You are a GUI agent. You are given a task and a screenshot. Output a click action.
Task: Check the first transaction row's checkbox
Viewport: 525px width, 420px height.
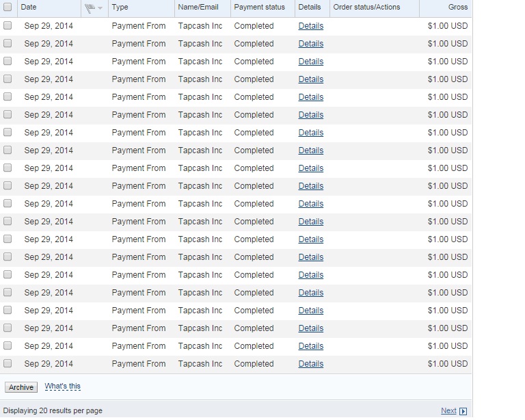tap(8, 25)
